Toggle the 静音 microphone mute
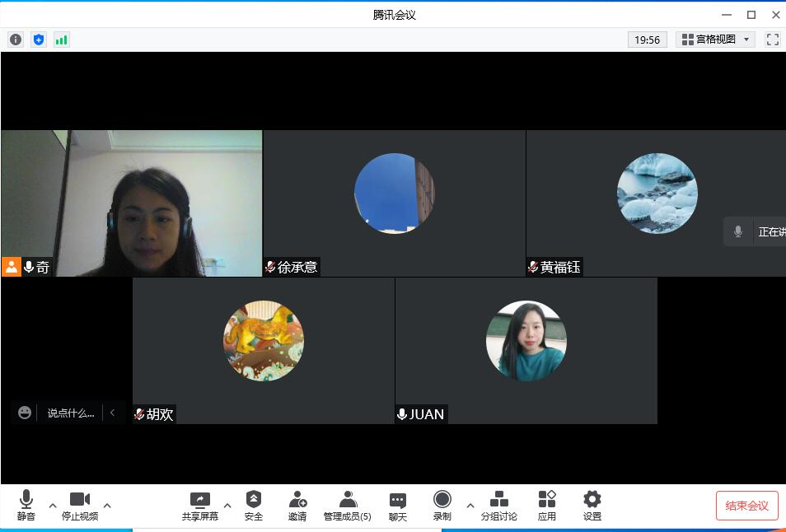786x532 pixels. 26,506
